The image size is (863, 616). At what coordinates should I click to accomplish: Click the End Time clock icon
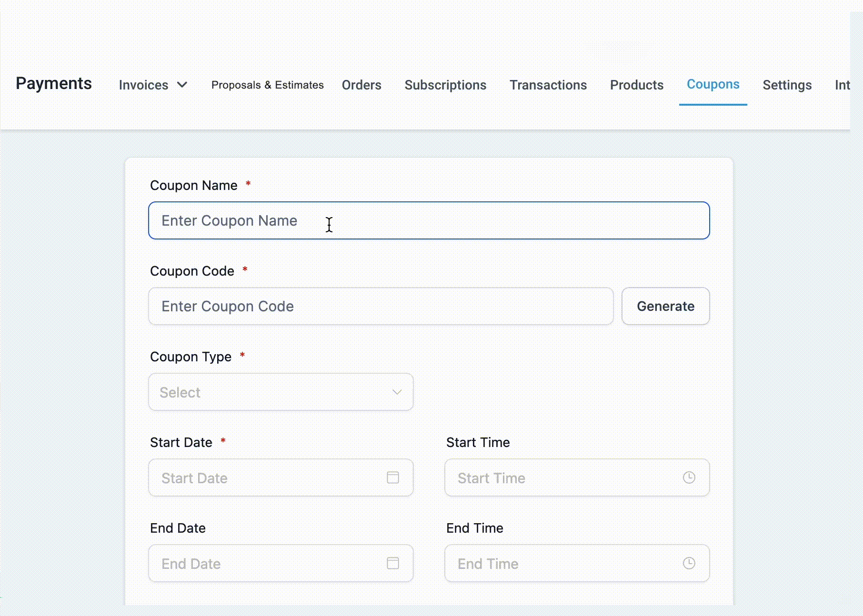point(689,563)
